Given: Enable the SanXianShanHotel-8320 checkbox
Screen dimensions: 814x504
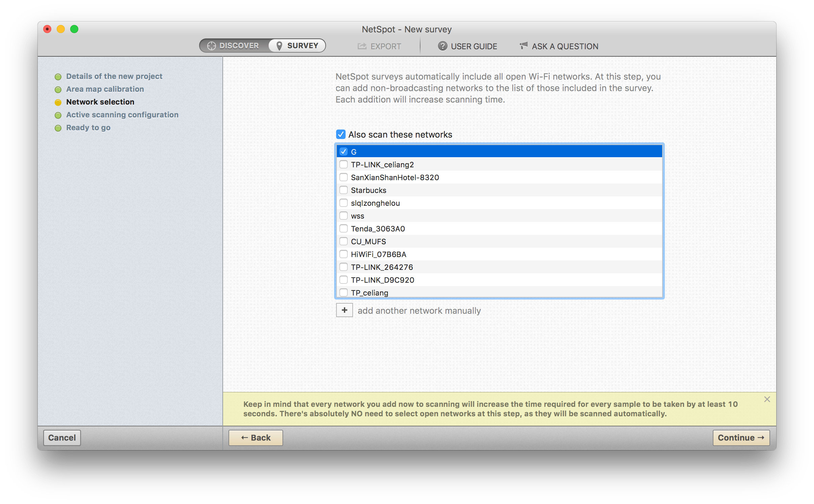Looking at the screenshot, I should coord(344,177).
